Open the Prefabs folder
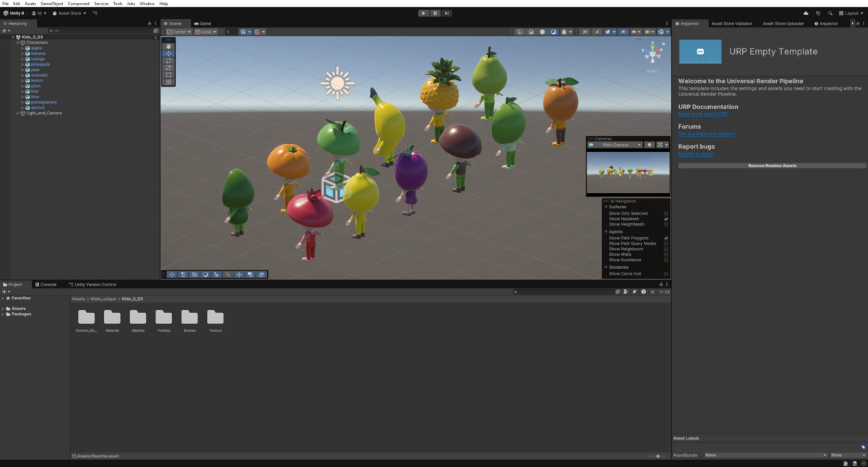Image resolution: width=868 pixels, height=467 pixels. pos(163,320)
